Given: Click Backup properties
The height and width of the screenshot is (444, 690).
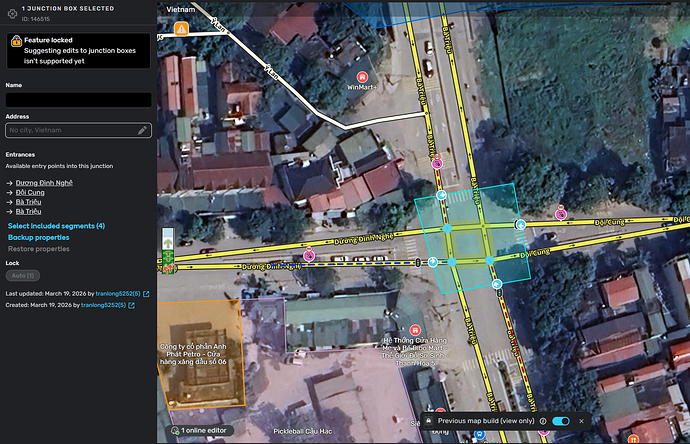Looking at the screenshot, I should (39, 237).
